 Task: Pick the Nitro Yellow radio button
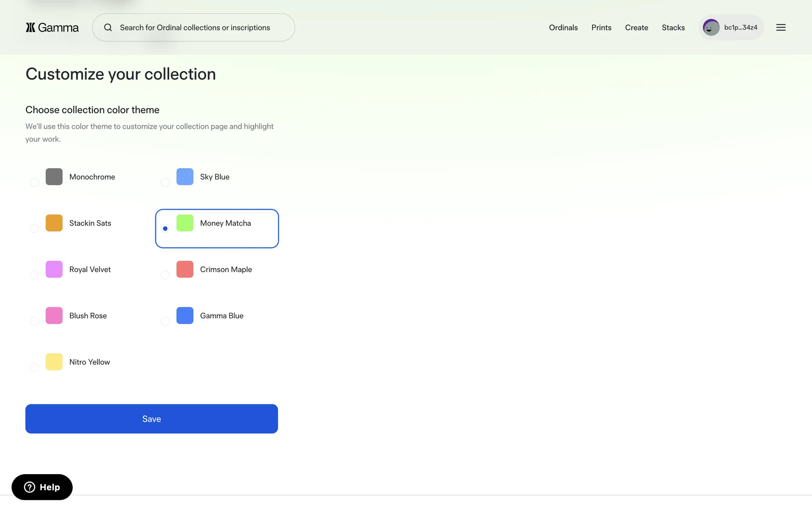pyautogui.click(x=34, y=367)
